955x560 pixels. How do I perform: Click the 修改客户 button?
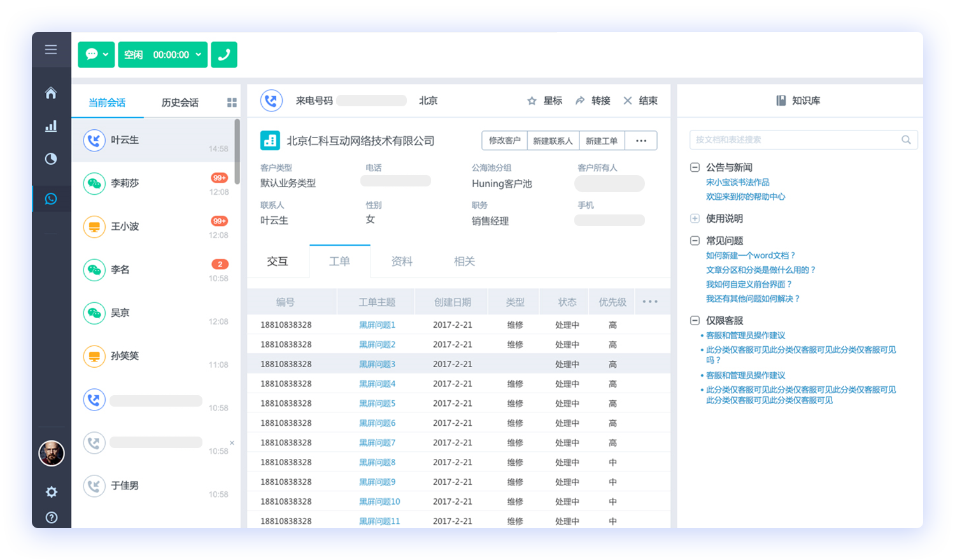point(504,141)
